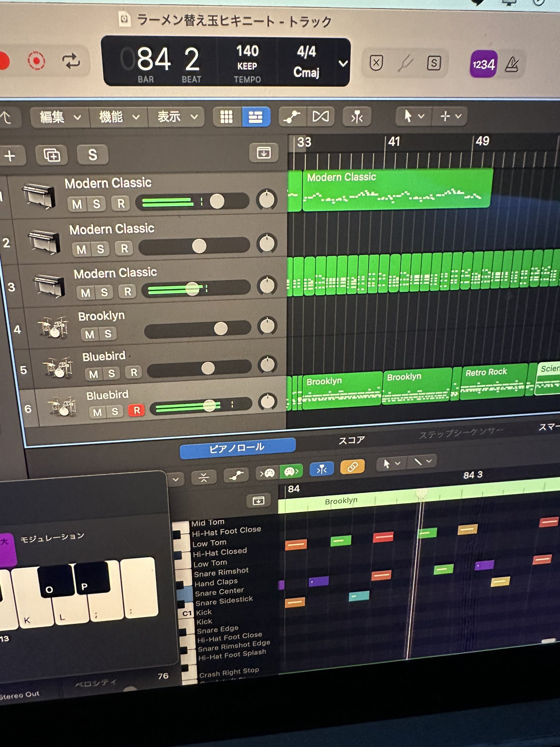Click the Hand Claps drum name

pos(216,582)
